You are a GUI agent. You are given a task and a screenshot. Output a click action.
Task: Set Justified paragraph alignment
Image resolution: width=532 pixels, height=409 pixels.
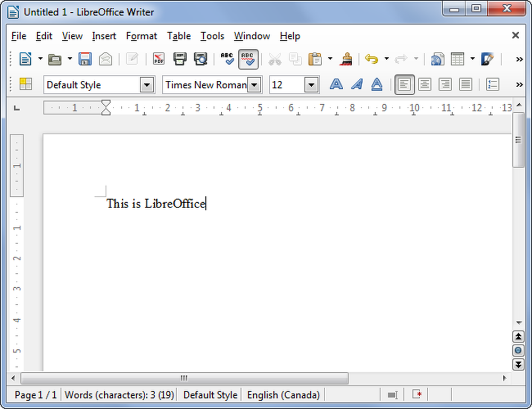[x=465, y=84]
